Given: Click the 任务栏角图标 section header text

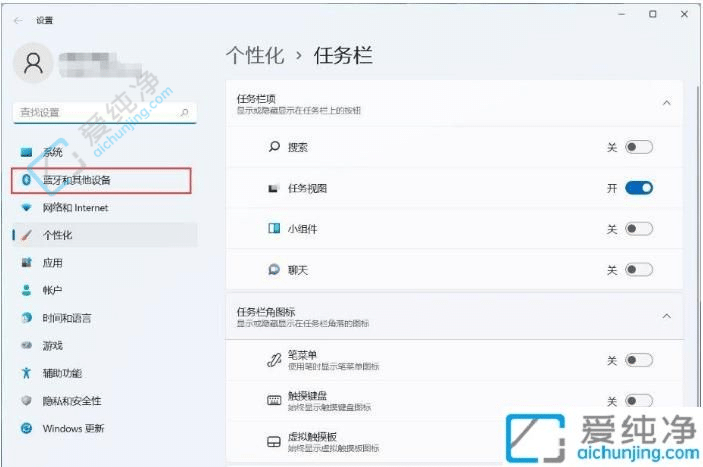Looking at the screenshot, I should (266, 311).
